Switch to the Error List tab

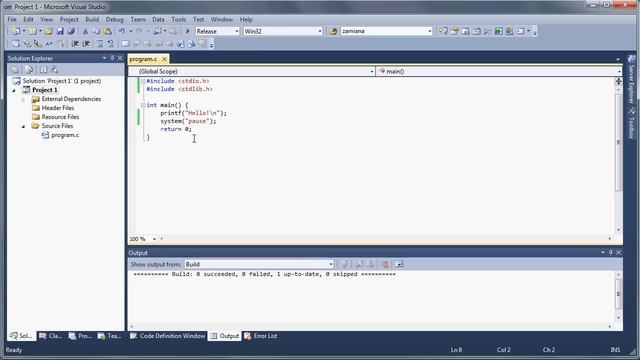(260, 336)
